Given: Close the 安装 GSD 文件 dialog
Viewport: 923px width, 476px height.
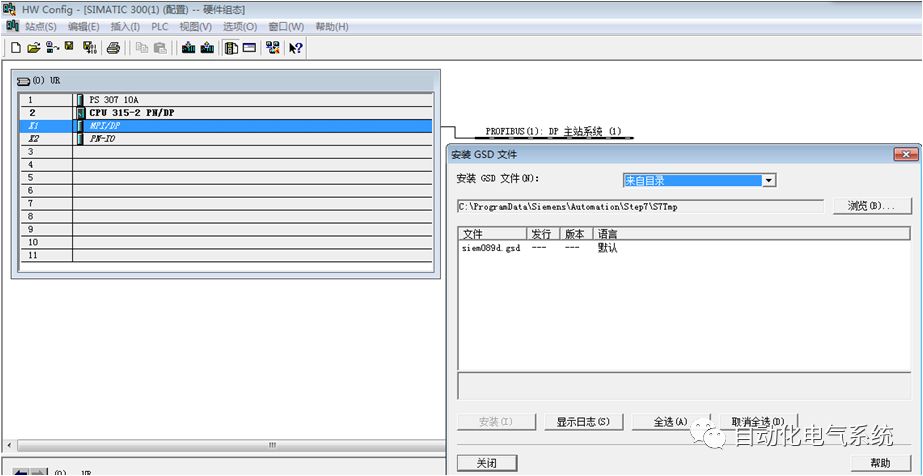Looking at the screenshot, I should tap(906, 155).
